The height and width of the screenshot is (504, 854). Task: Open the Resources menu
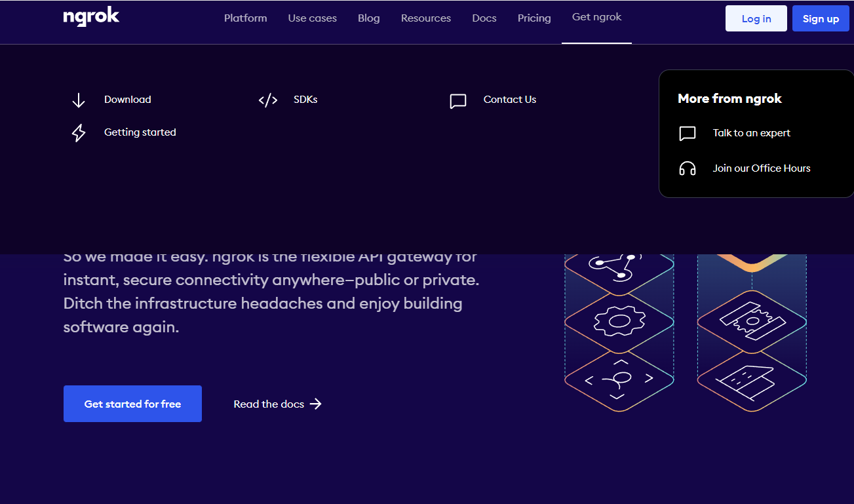coord(426,18)
